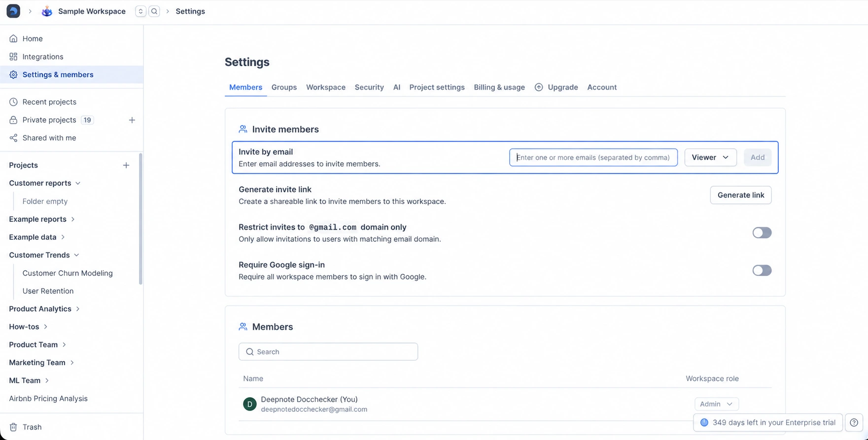Open the help question mark icon
This screenshot has height=440, width=868.
pyautogui.click(x=854, y=423)
